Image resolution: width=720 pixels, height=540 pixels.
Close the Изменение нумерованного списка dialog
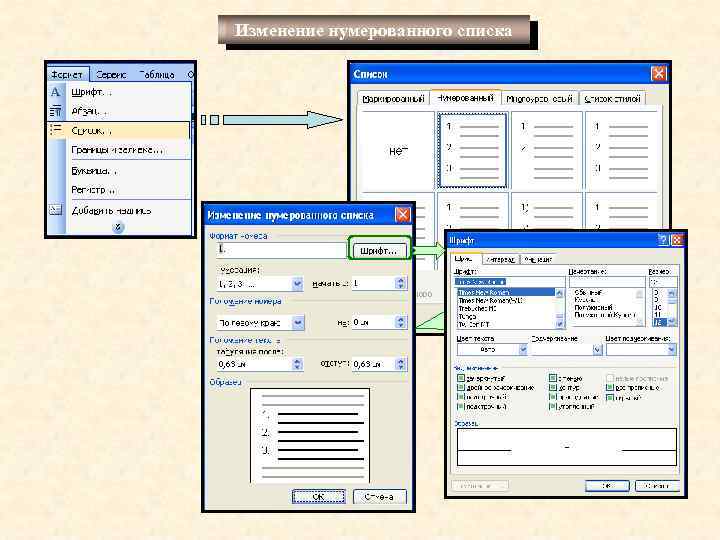403,214
